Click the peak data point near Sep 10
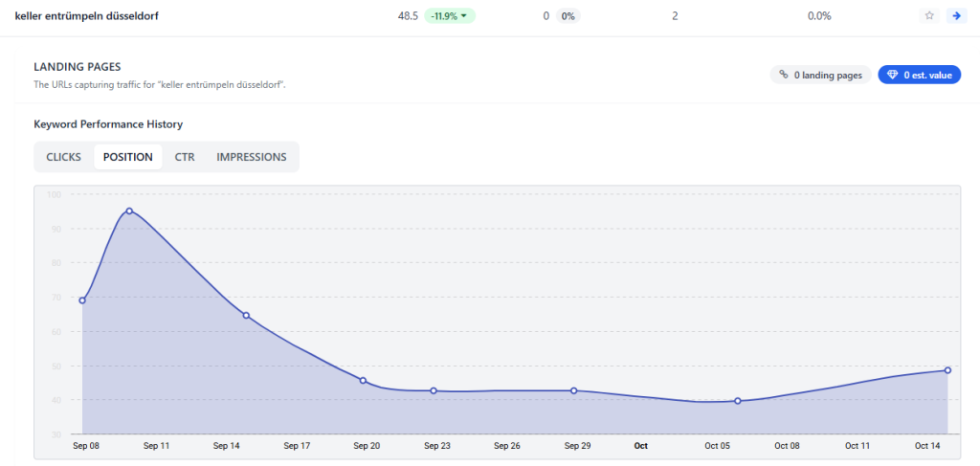Screen dimensions: 980x466 coord(129,211)
